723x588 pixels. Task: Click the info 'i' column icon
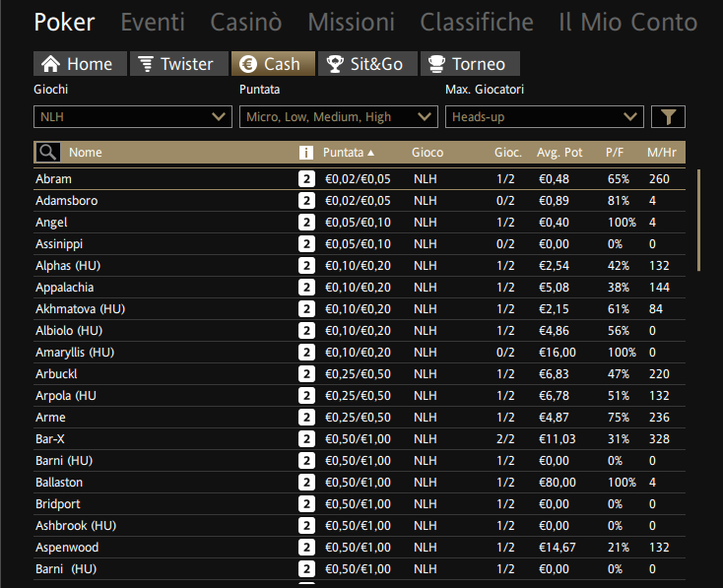(x=306, y=153)
